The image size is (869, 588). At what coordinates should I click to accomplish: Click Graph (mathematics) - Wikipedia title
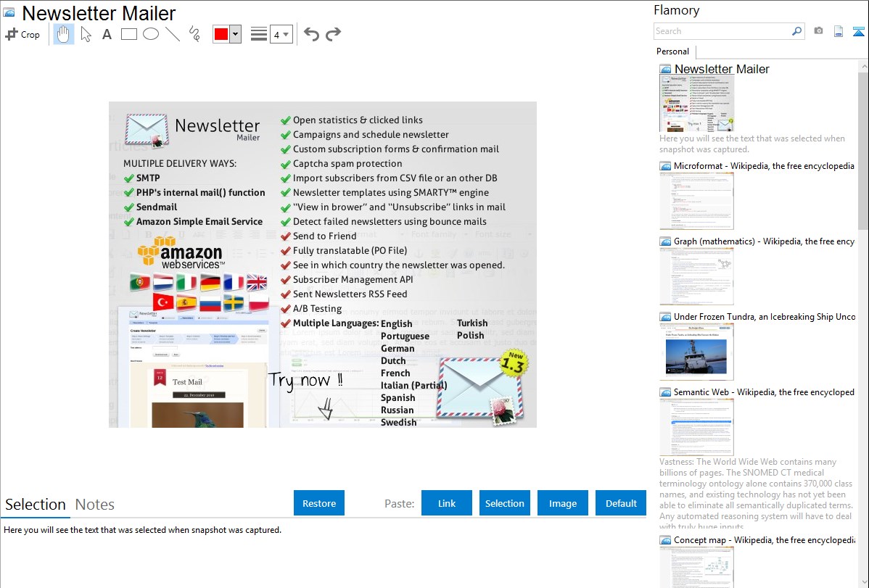(x=764, y=241)
